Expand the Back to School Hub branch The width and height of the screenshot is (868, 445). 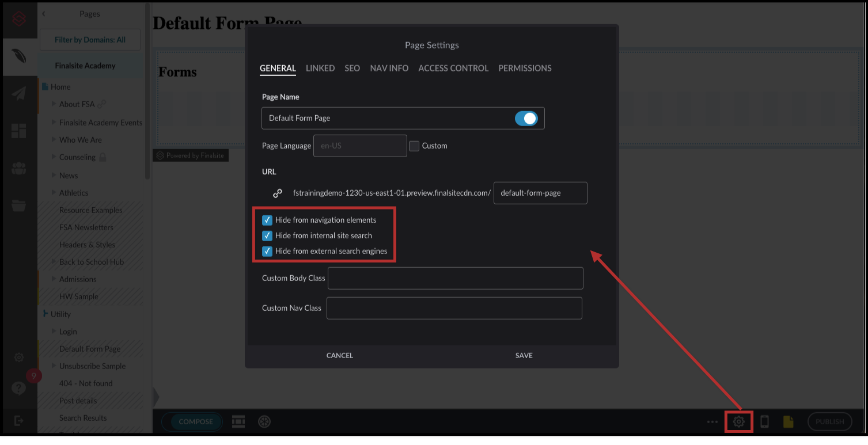coord(54,261)
